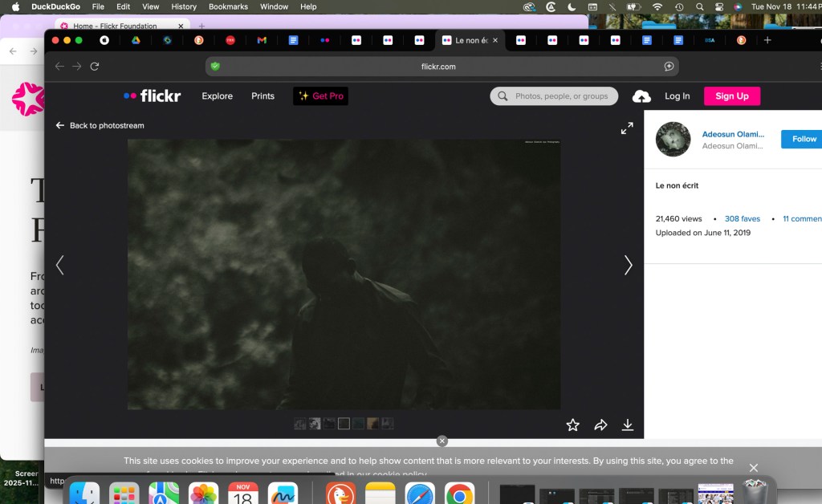
Task: Click the Photos, people, or groups search field
Action: point(561,96)
